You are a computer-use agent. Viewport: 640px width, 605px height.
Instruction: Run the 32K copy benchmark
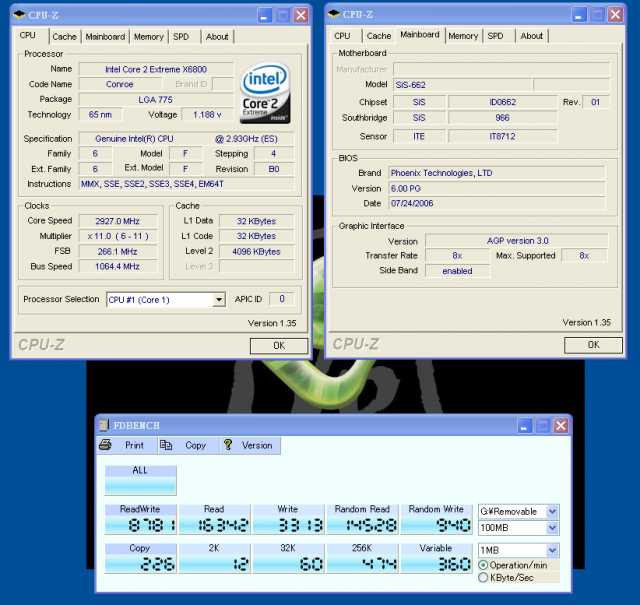(288, 558)
